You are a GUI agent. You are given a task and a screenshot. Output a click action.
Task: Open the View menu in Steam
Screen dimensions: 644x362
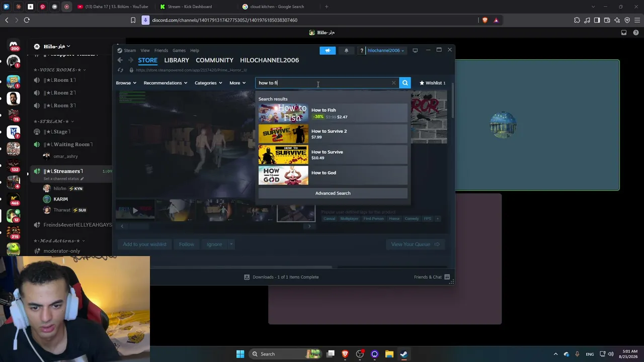145,50
